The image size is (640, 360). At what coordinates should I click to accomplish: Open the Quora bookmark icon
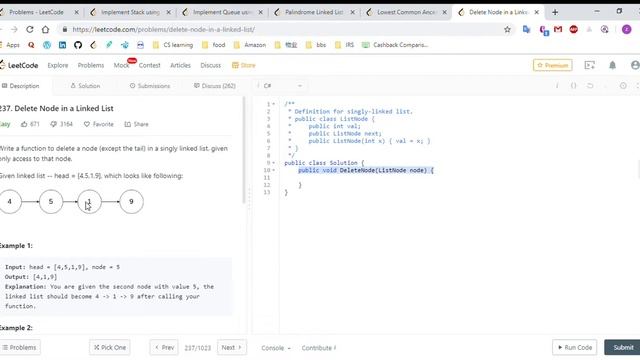click(x=31, y=45)
